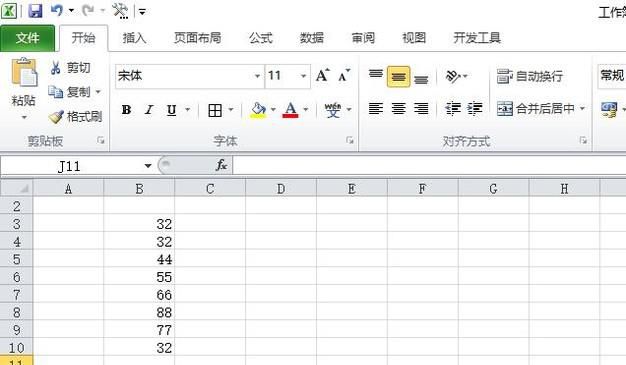Open the Undo history dropdown arrow
626x365 pixels.
[71, 11]
